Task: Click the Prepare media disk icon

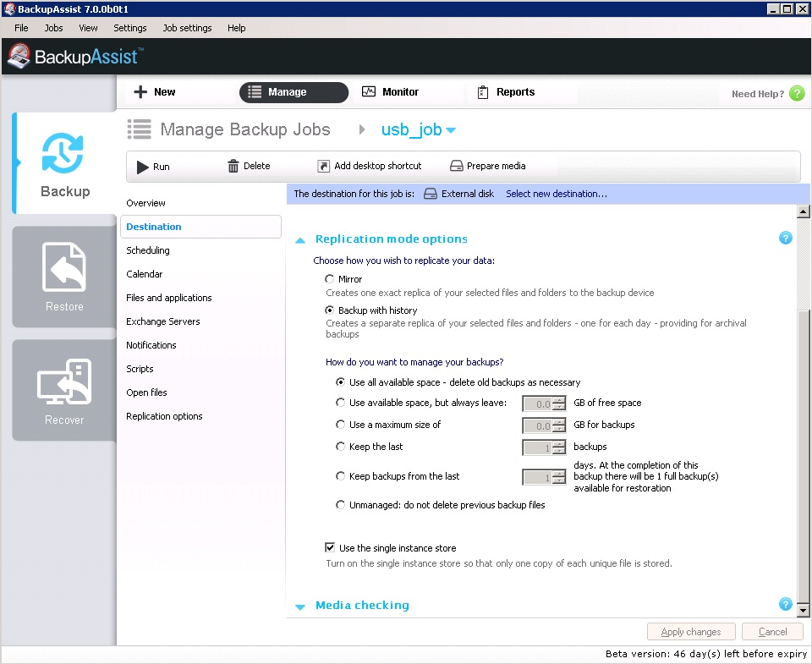Action: (x=456, y=166)
